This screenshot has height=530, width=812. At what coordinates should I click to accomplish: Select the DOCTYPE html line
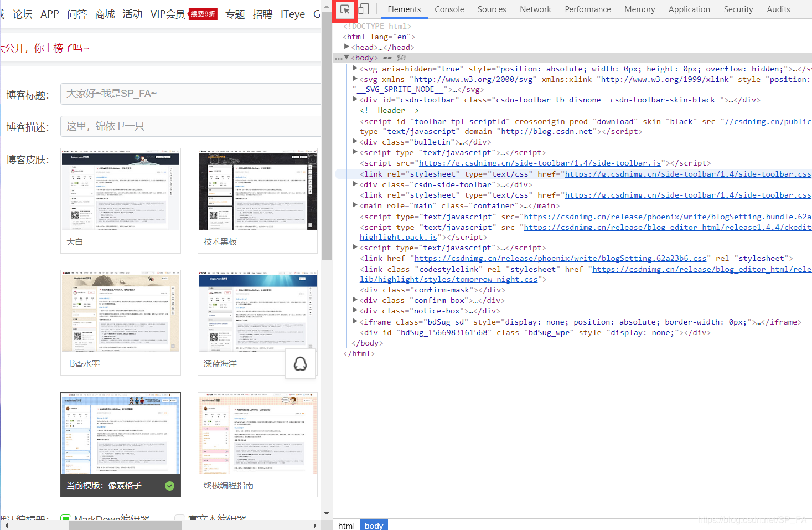point(377,26)
